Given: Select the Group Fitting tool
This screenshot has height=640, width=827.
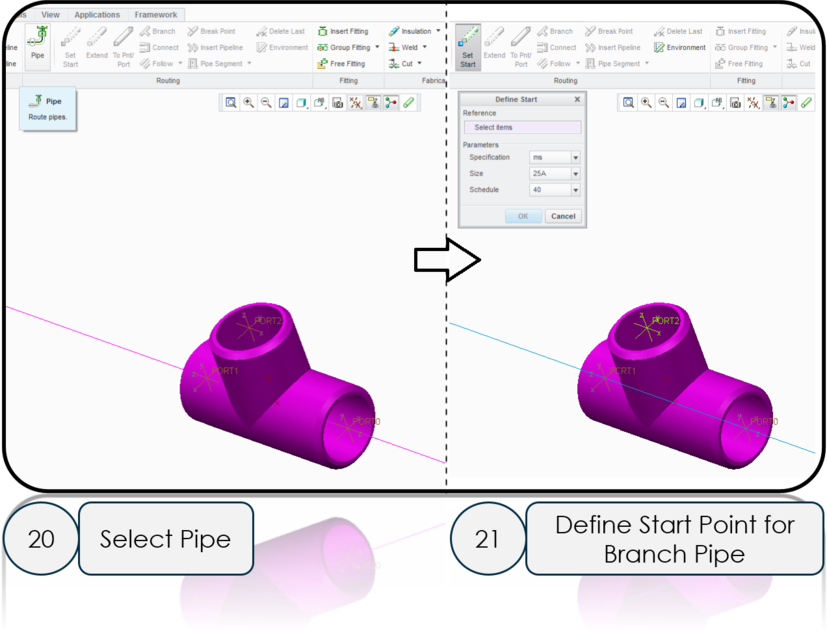Looking at the screenshot, I should (343, 47).
